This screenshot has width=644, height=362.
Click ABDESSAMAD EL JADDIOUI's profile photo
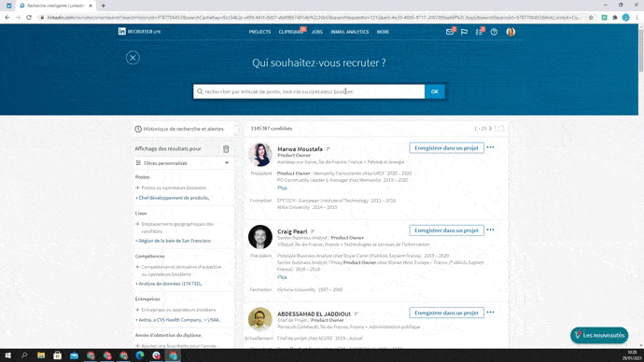pyautogui.click(x=260, y=319)
